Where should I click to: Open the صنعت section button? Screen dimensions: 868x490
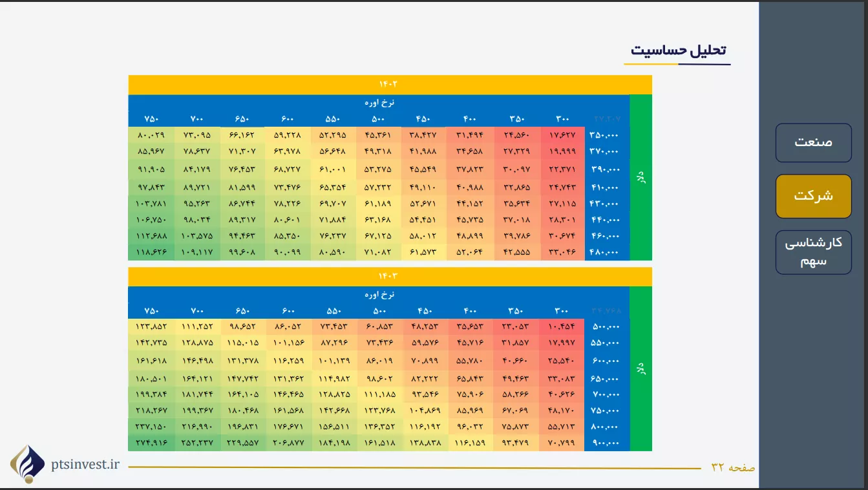tap(813, 142)
